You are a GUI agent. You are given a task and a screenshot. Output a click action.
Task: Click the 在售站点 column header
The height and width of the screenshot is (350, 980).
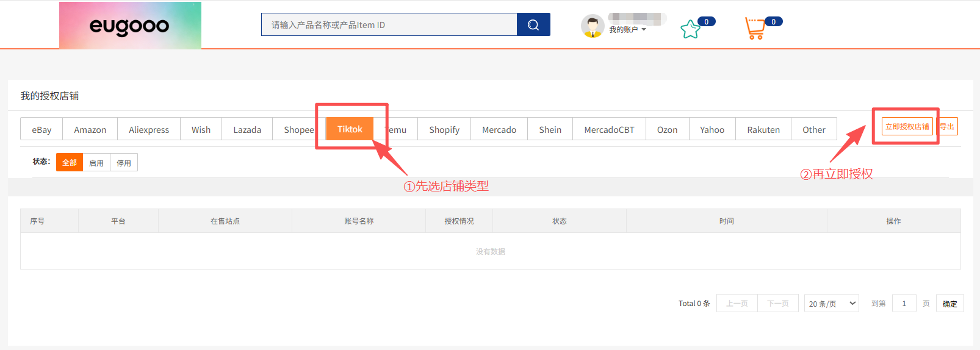point(225,221)
